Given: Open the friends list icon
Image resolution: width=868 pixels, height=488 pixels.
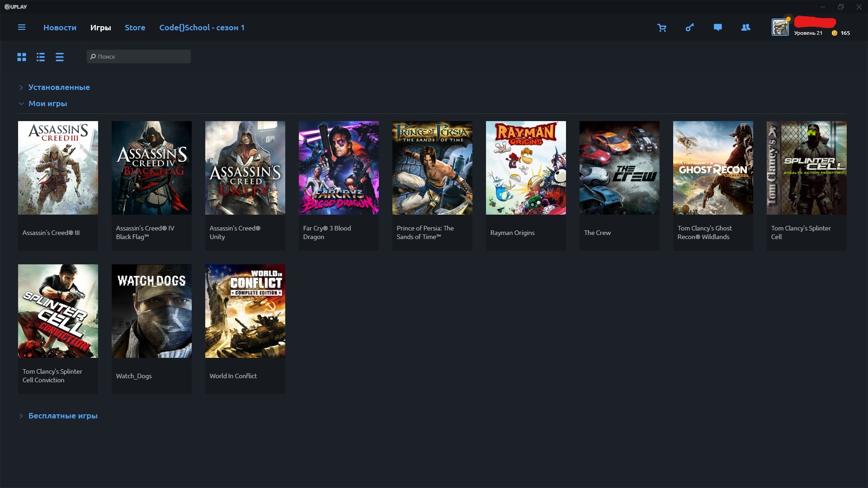Looking at the screenshot, I should pos(746,28).
